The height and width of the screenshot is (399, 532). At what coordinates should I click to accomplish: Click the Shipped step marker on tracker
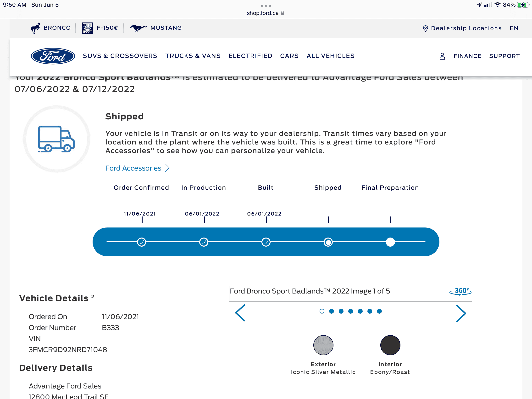328,242
